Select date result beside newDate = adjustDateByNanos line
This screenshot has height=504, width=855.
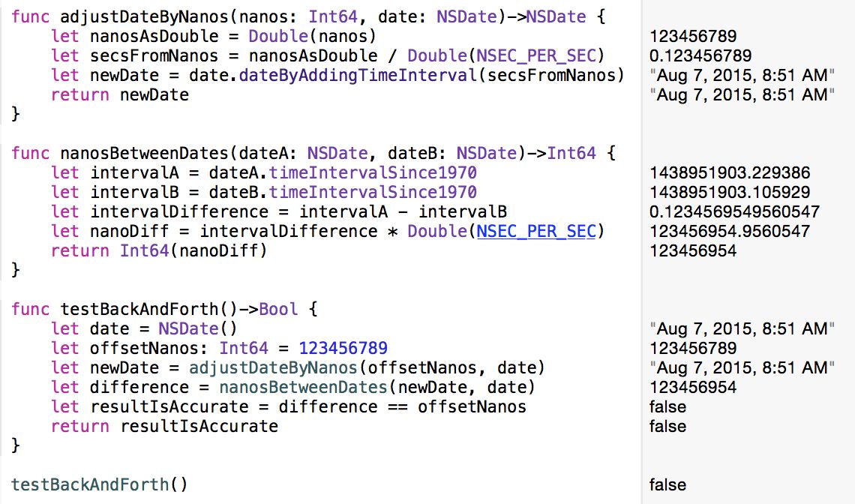(x=742, y=367)
